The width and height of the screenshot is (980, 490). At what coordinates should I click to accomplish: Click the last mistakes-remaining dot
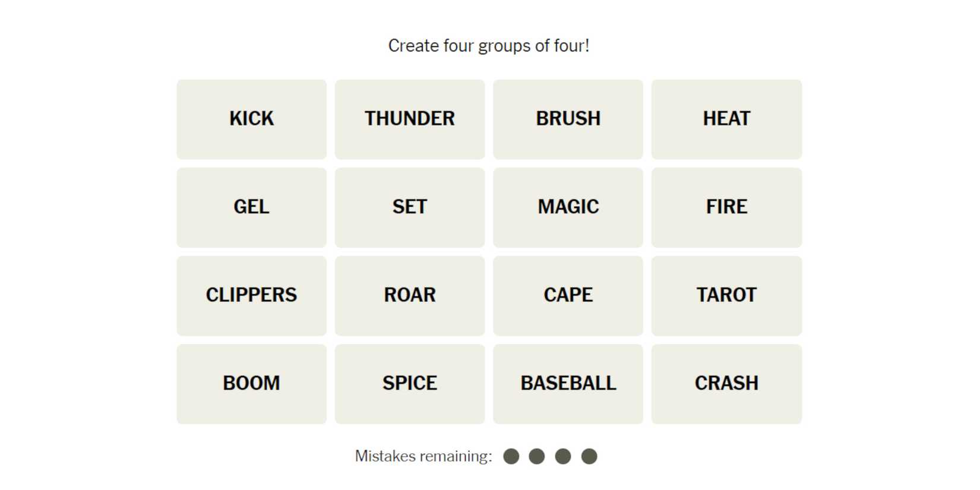589,456
